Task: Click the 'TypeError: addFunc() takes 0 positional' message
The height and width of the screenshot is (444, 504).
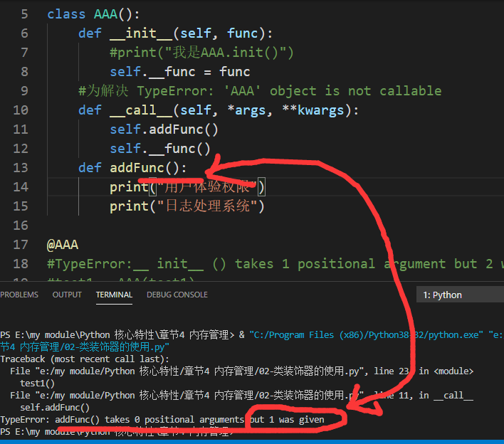Action: (x=162, y=420)
